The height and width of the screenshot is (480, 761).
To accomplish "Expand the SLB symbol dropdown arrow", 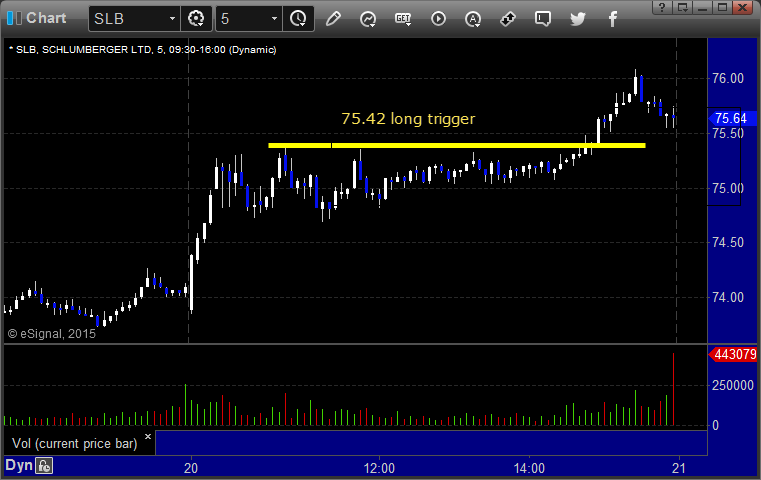I will [x=172, y=19].
